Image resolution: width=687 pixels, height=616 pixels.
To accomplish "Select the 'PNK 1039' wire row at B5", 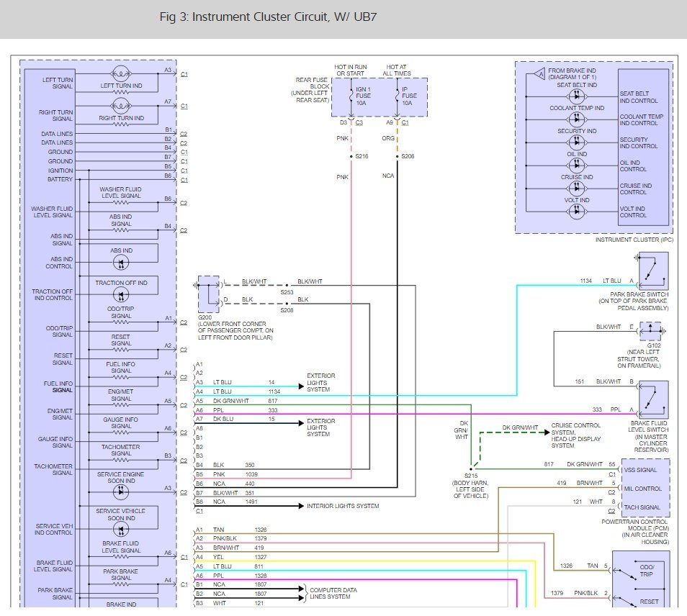I will tap(227, 474).
